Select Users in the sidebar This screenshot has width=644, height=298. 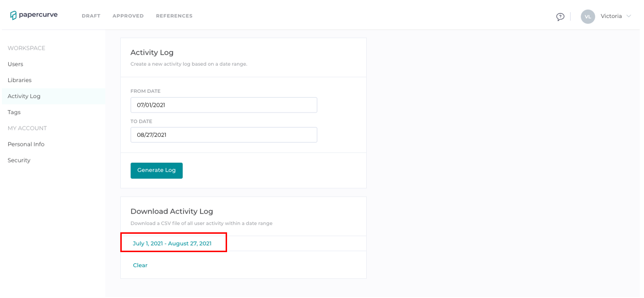coord(15,64)
